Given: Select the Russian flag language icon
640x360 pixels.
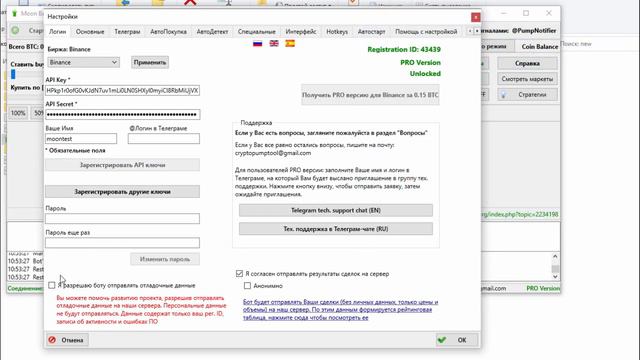Looking at the screenshot, I should tap(257, 43).
